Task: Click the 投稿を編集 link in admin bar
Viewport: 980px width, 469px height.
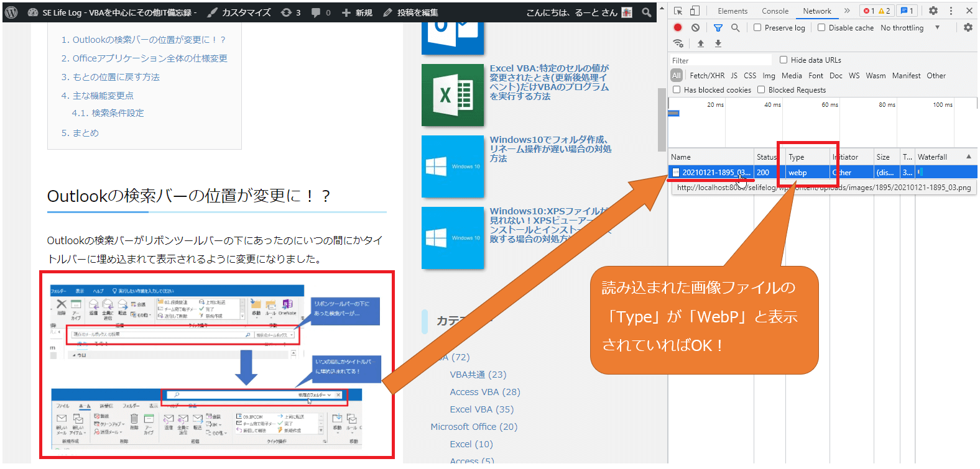Action: (411, 12)
